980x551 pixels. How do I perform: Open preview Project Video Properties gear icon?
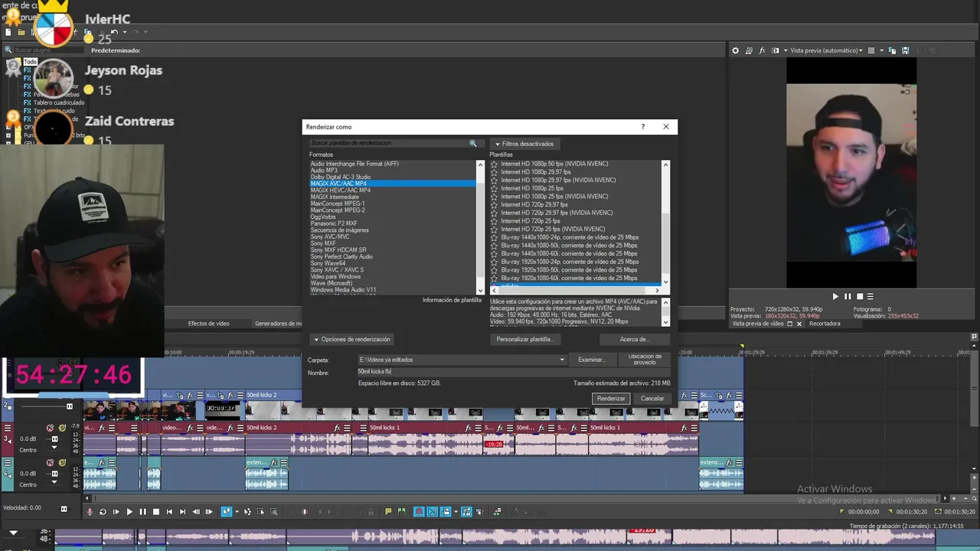pos(735,51)
